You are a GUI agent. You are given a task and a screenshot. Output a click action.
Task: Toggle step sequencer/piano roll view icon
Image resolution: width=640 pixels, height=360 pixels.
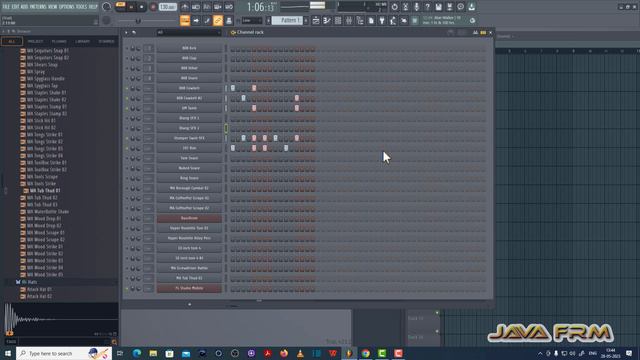(x=483, y=33)
